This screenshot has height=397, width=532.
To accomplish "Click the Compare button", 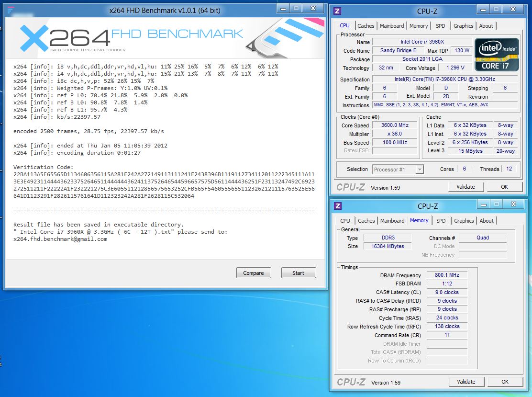I will pos(254,273).
